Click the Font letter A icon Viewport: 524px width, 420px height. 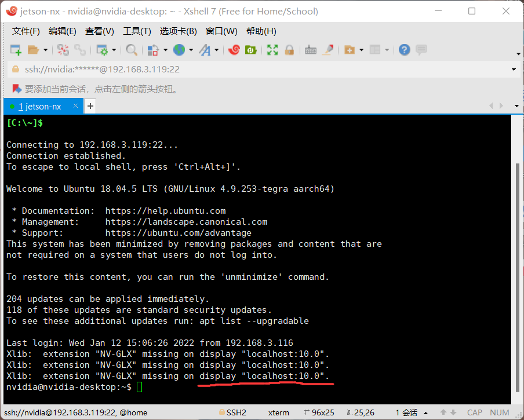coord(205,50)
